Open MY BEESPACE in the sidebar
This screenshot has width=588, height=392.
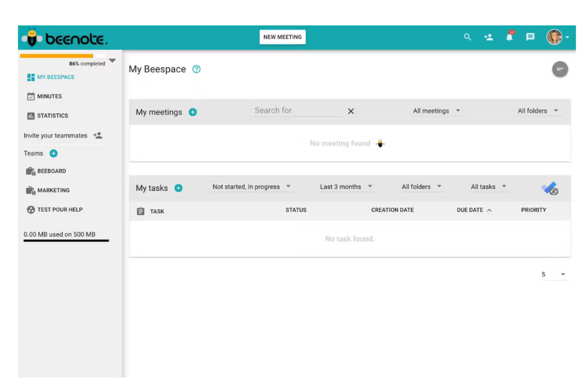coord(56,77)
